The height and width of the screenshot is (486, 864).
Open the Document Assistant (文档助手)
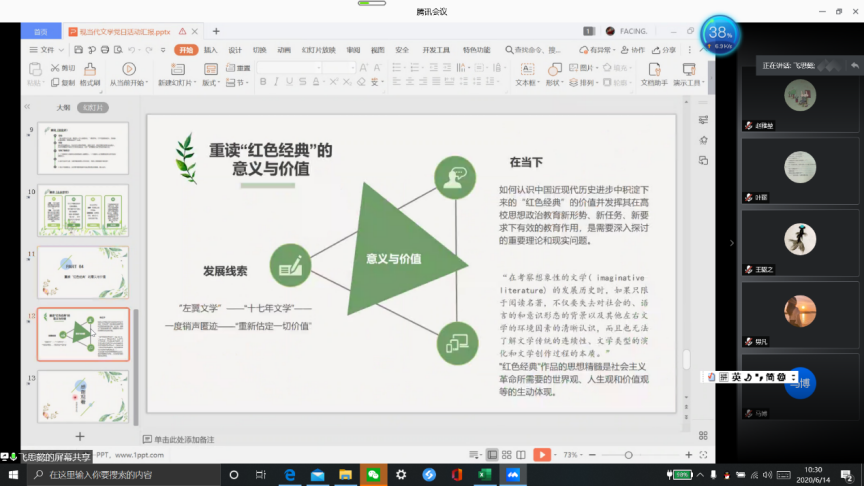click(x=653, y=76)
